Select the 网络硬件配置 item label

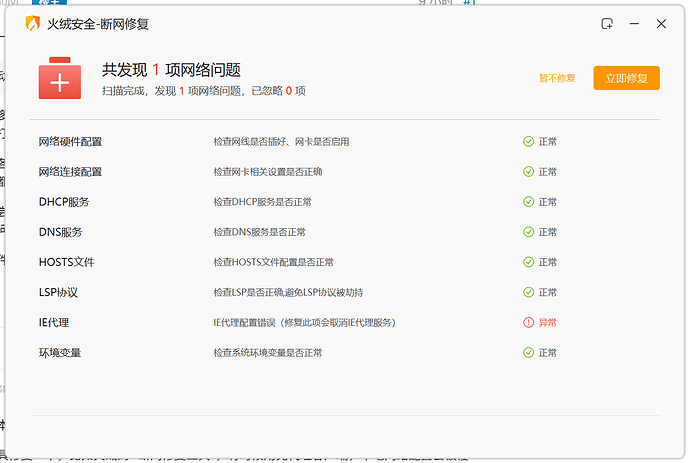pyautogui.click(x=70, y=142)
